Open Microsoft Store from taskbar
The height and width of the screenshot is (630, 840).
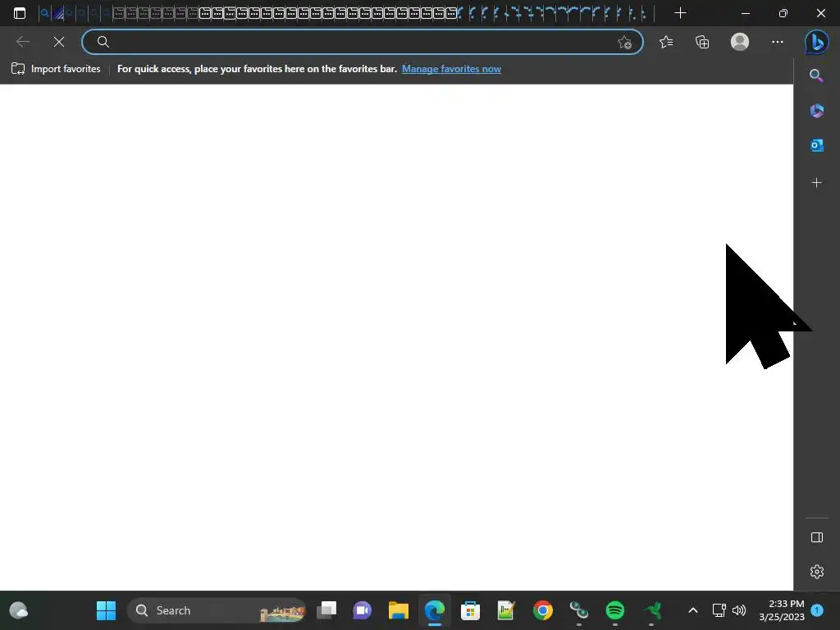[x=470, y=610]
